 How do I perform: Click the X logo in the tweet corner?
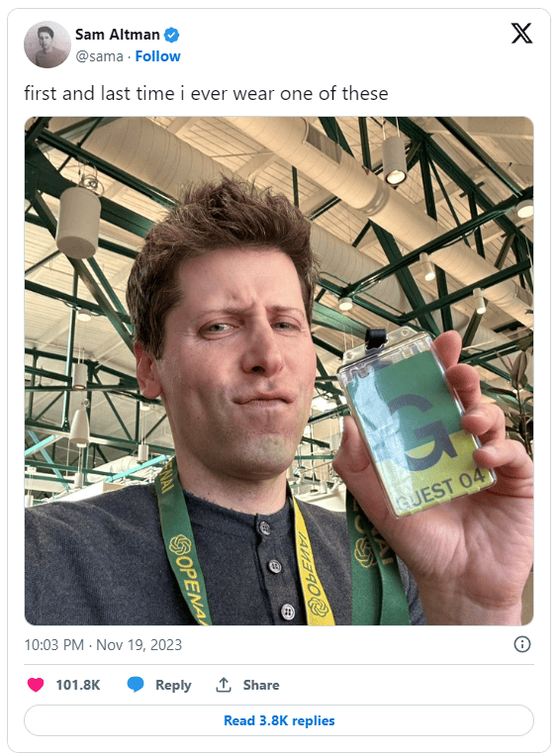521,34
